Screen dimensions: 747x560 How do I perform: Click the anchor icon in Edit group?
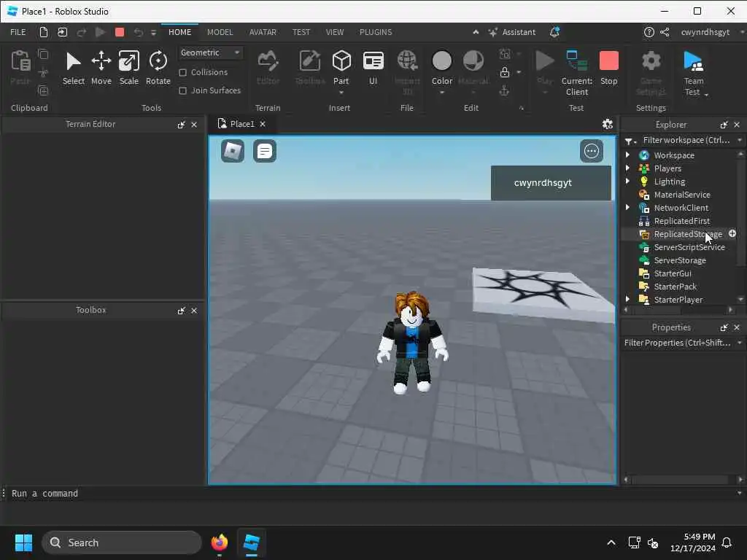click(504, 90)
